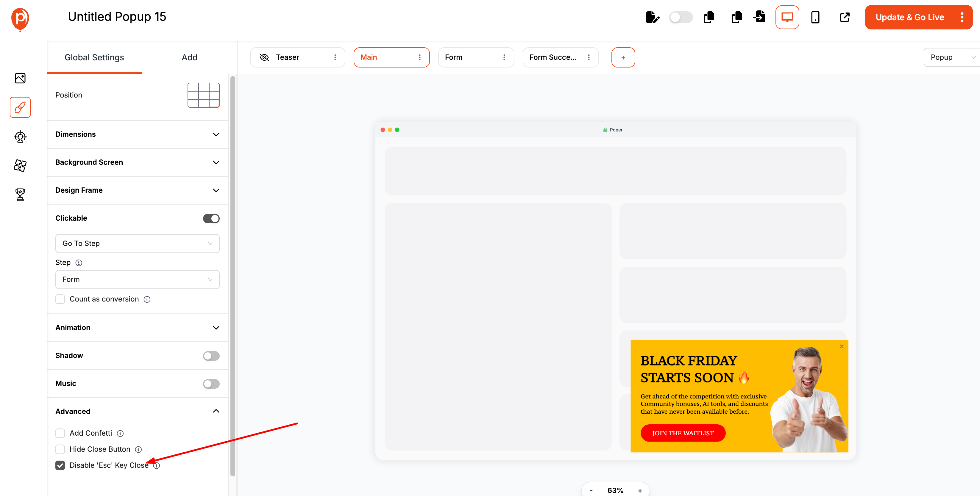Click Update & Go Live button

tap(909, 18)
